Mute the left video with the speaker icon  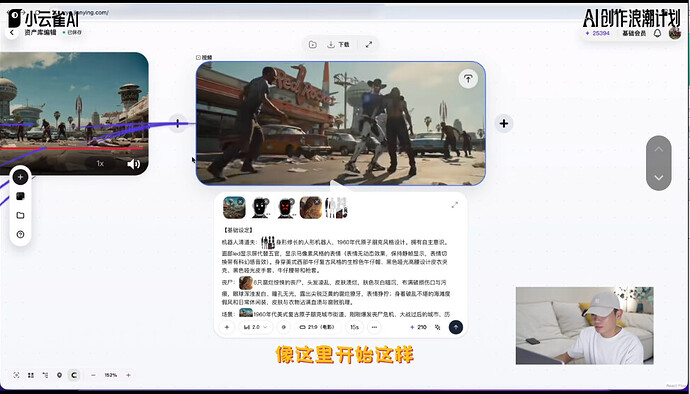pos(133,164)
